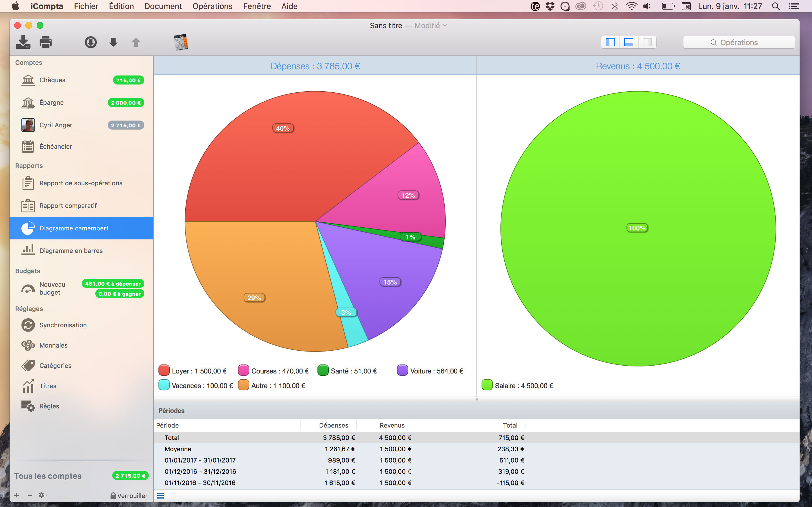Open the list menu icon below Périodes table
This screenshot has height=507, width=812.
(x=161, y=496)
